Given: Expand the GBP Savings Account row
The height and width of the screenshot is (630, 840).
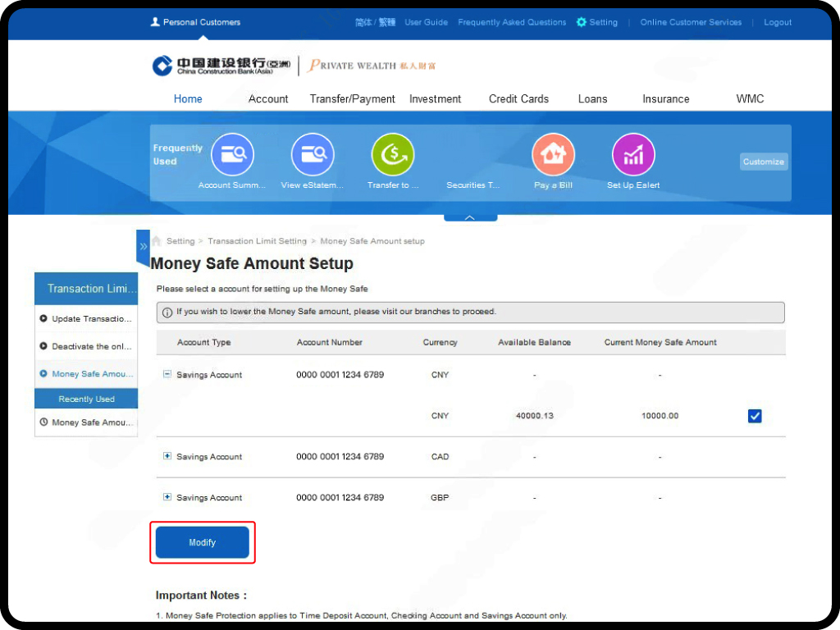Looking at the screenshot, I should (x=167, y=497).
